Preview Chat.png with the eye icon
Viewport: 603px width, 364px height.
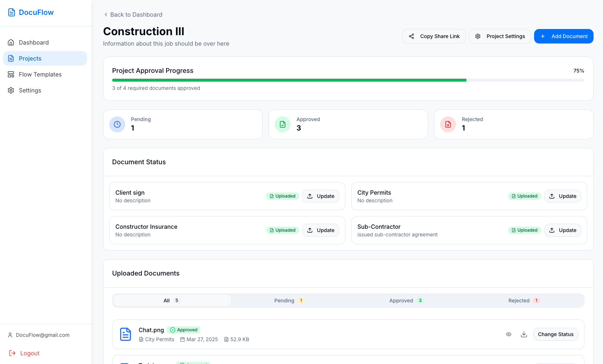click(x=509, y=334)
